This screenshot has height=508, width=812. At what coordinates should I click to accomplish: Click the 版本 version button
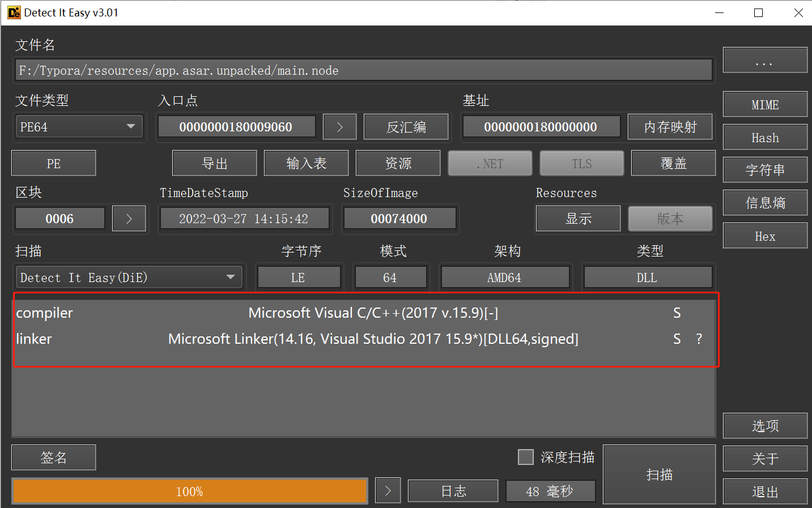click(670, 219)
